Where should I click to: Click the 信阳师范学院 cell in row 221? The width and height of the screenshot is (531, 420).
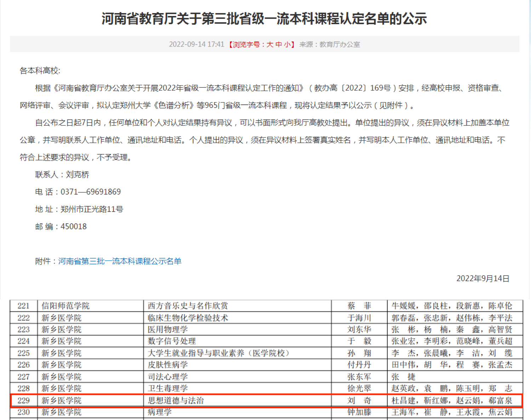pos(65,306)
